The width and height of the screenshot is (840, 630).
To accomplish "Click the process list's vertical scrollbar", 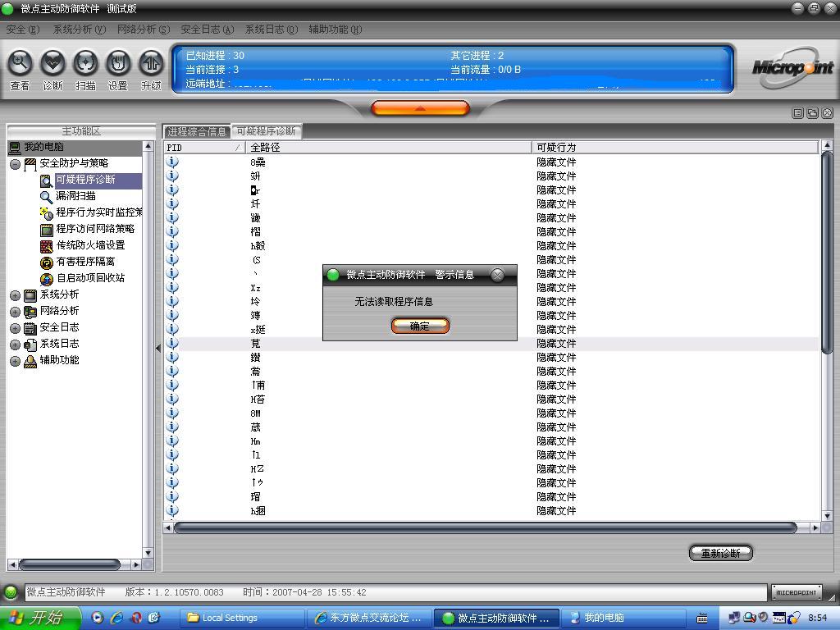I will tap(827, 252).
